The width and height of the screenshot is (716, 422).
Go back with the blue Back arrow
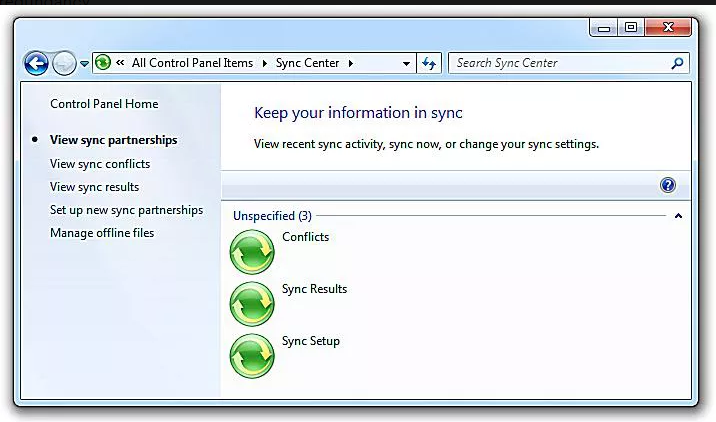(x=36, y=63)
